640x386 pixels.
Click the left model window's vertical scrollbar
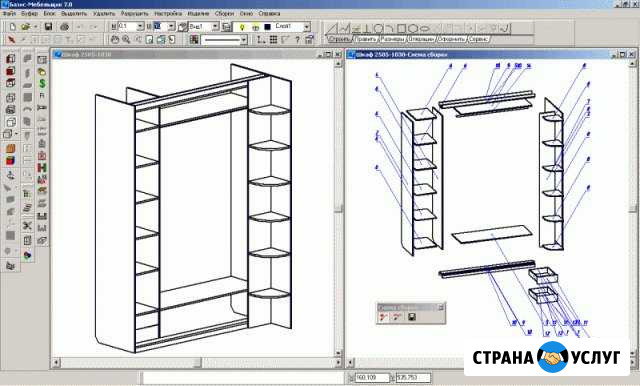coord(338,209)
